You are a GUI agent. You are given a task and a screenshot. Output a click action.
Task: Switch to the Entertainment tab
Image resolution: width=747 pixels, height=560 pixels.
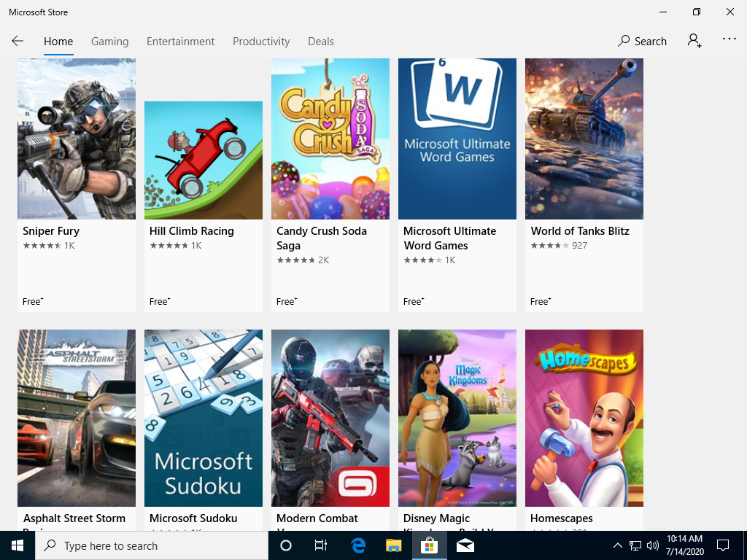[181, 42]
